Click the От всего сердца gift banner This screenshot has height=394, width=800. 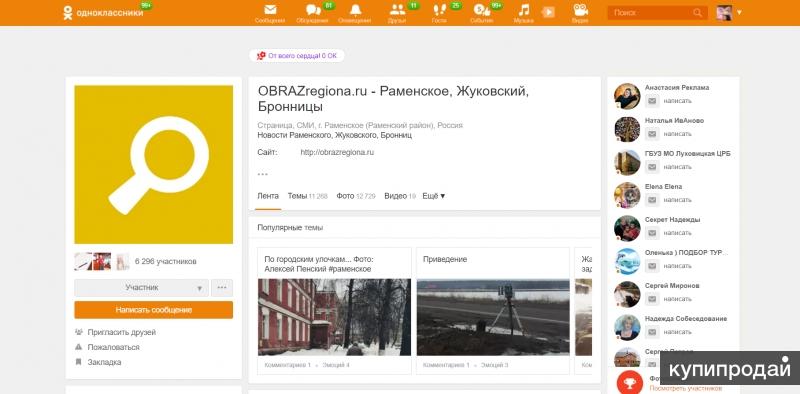click(x=296, y=56)
